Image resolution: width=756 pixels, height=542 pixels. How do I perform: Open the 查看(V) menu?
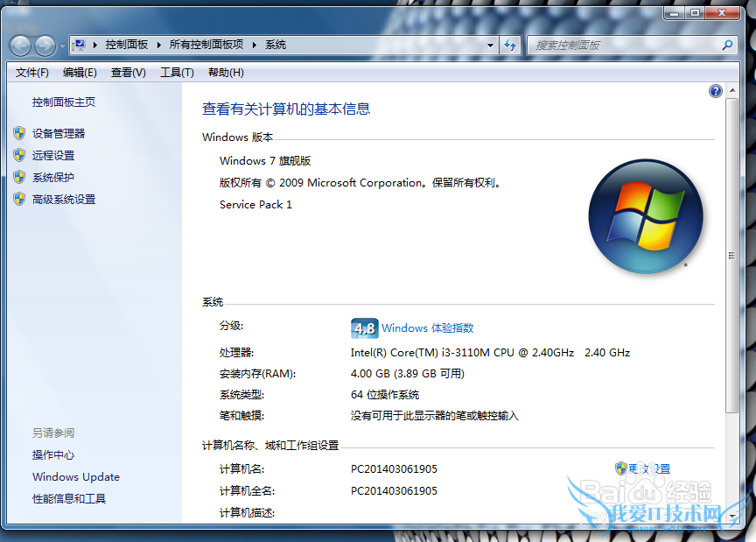click(x=129, y=73)
